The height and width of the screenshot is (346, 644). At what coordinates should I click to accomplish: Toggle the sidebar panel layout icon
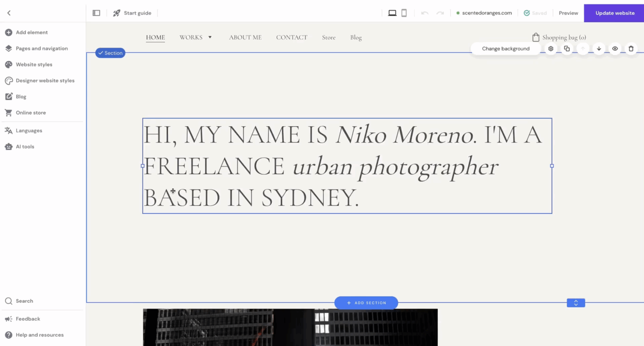pyautogui.click(x=96, y=13)
